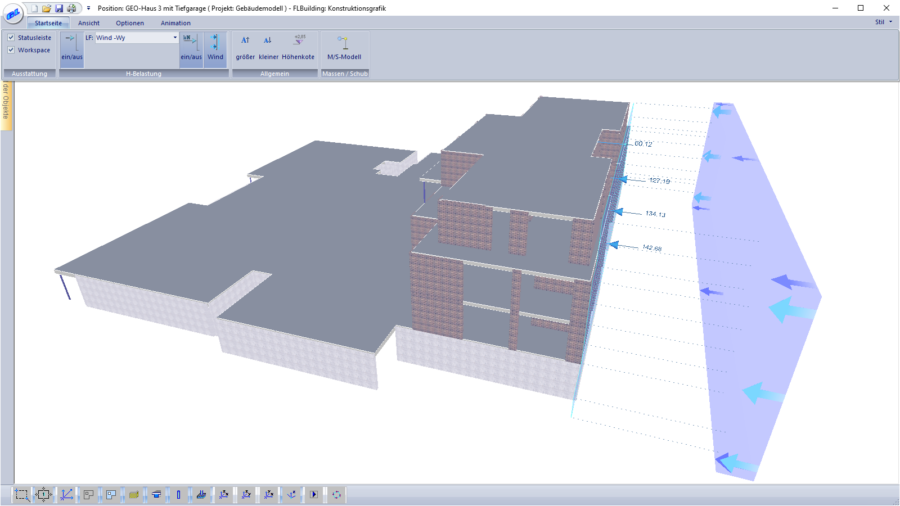The height and width of the screenshot is (506, 900).
Task: Expand the Stil dropdown menu
Action: pos(884,21)
